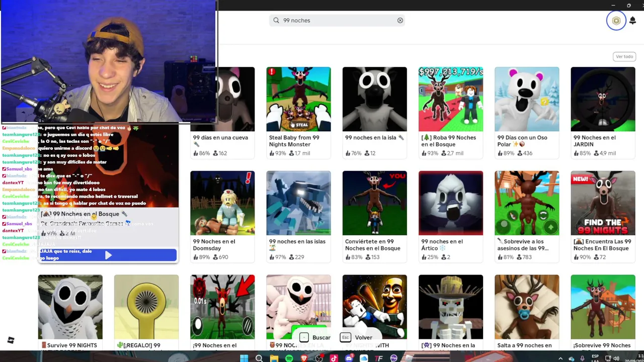Open the 'Salta a 99 noches en' thumbnail
This screenshot has height=362, width=644.
coord(526,307)
